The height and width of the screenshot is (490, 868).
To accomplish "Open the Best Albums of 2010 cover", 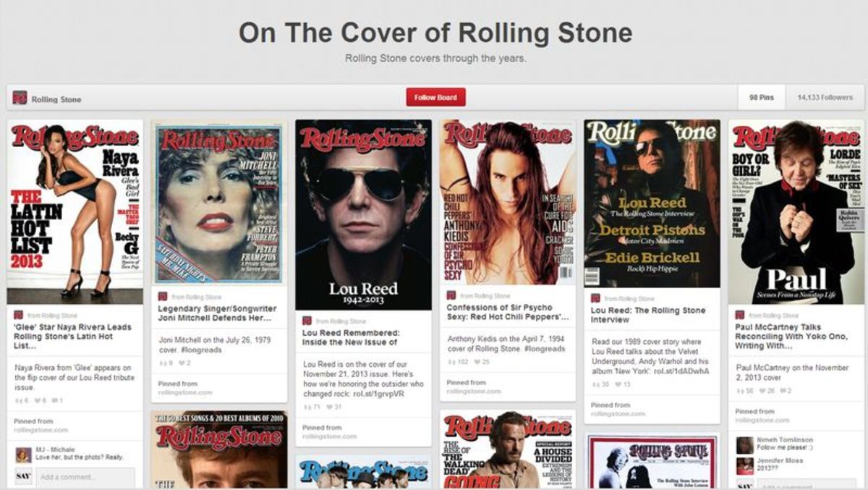I will click(219, 450).
